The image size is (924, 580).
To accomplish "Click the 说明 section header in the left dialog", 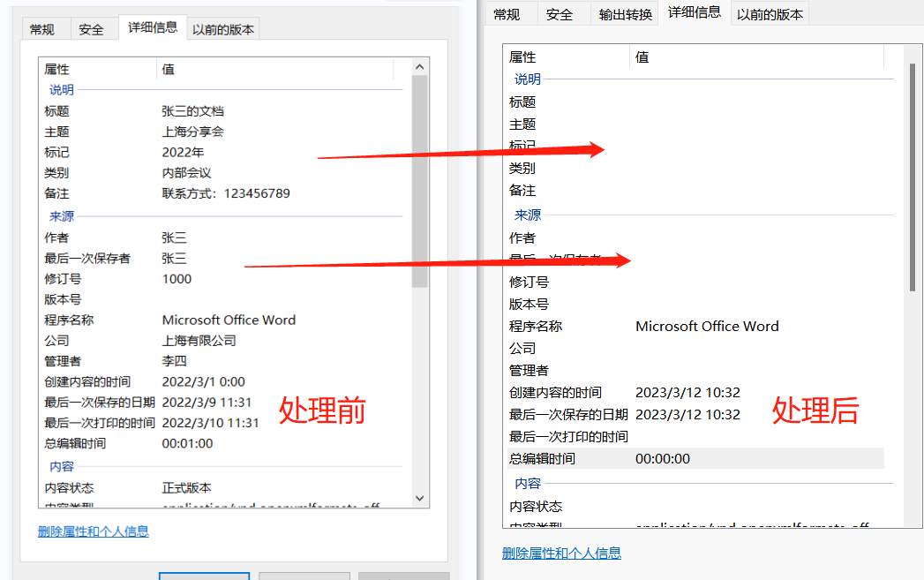I will click(x=63, y=89).
